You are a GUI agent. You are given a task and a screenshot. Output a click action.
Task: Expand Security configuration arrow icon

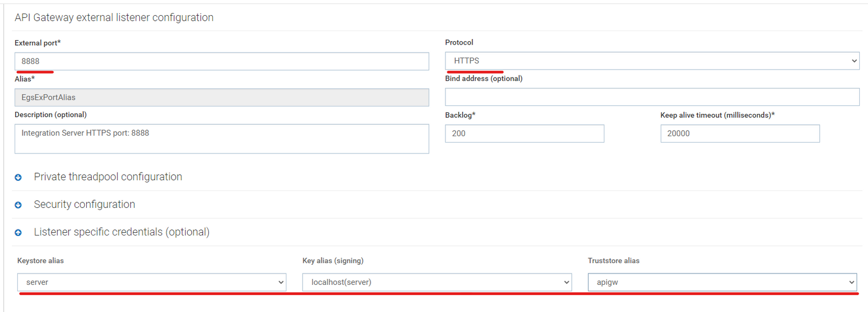point(18,205)
